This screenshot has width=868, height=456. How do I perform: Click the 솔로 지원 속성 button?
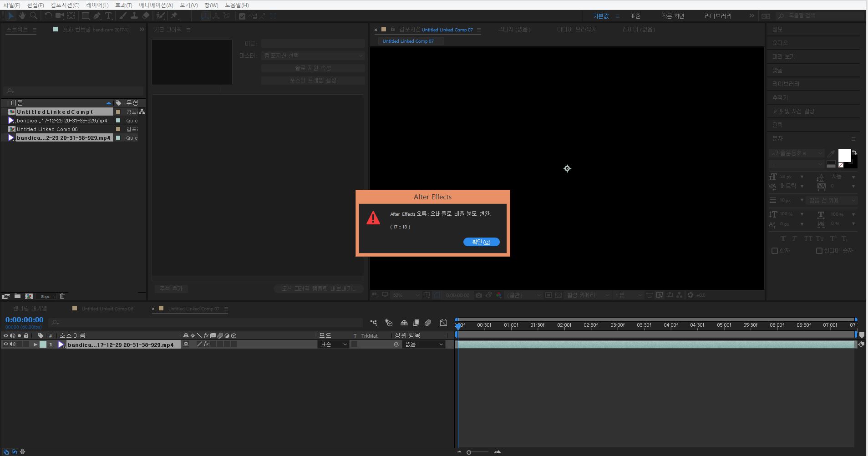pyautogui.click(x=313, y=68)
